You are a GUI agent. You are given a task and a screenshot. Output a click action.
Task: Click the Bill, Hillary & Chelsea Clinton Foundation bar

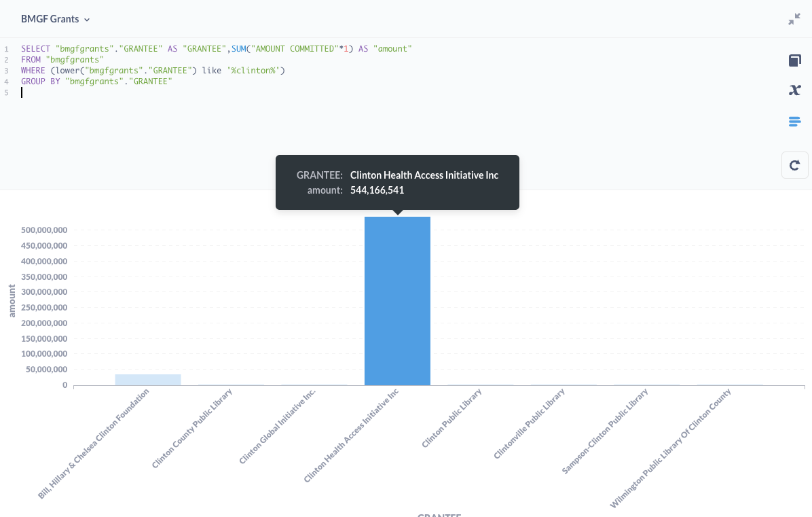(148, 380)
